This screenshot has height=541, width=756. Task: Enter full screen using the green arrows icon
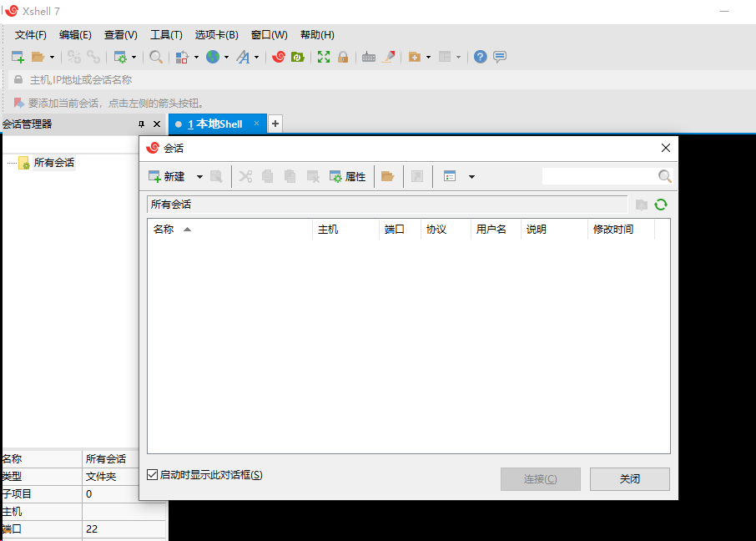click(x=323, y=57)
